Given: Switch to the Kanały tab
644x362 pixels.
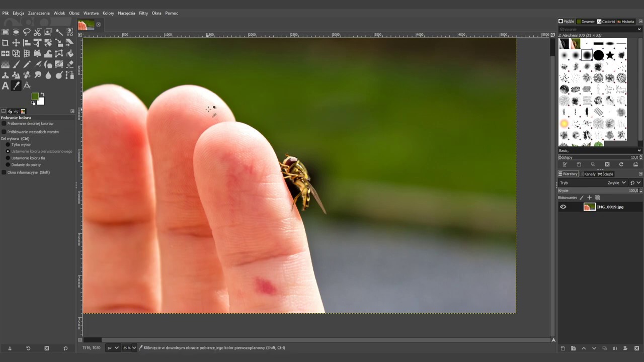Looking at the screenshot, I should 588,174.
